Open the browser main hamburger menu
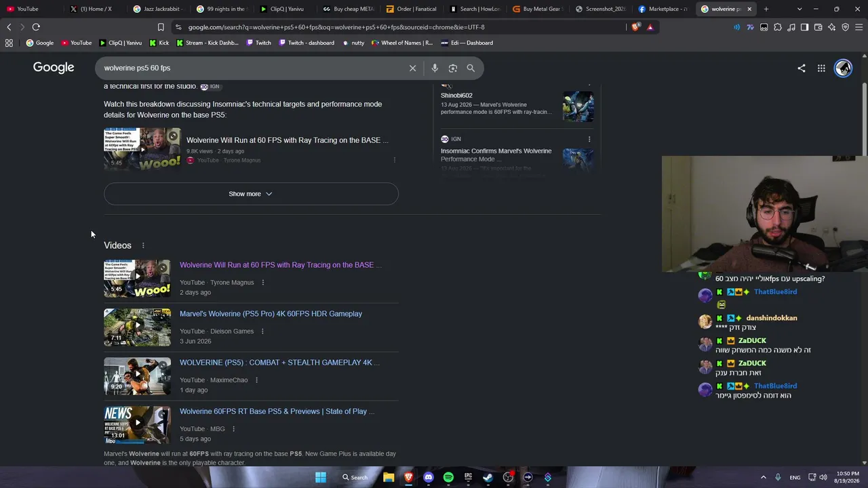The height and width of the screenshot is (488, 868). point(859,27)
